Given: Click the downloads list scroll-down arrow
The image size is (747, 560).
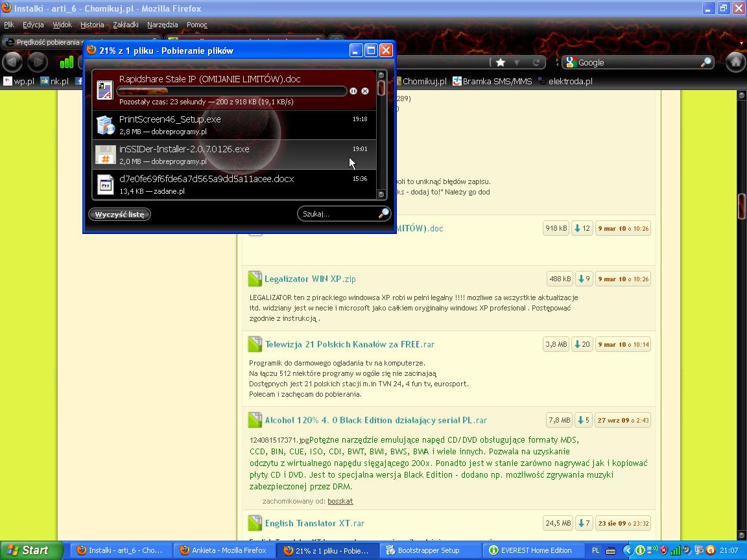Looking at the screenshot, I should click(381, 194).
